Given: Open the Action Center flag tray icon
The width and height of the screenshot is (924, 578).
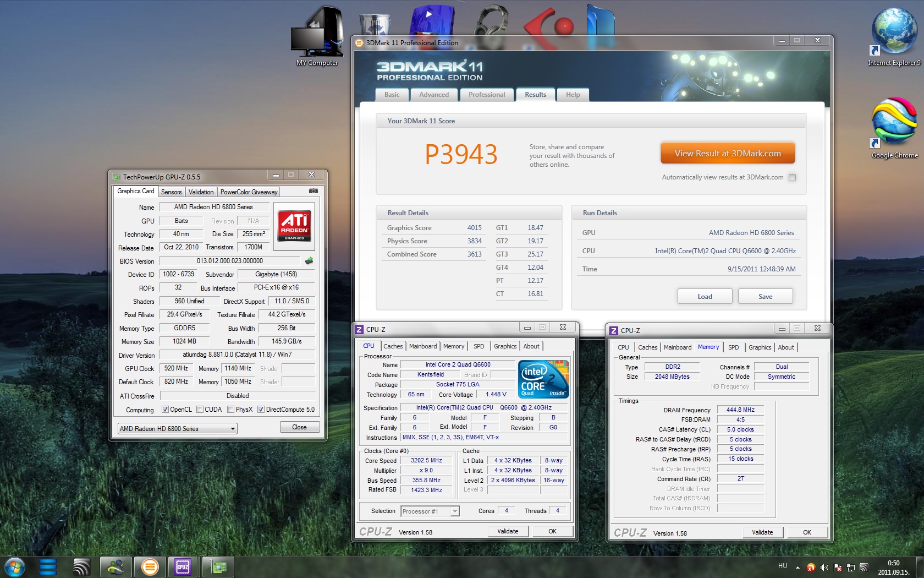Looking at the screenshot, I should [x=838, y=568].
